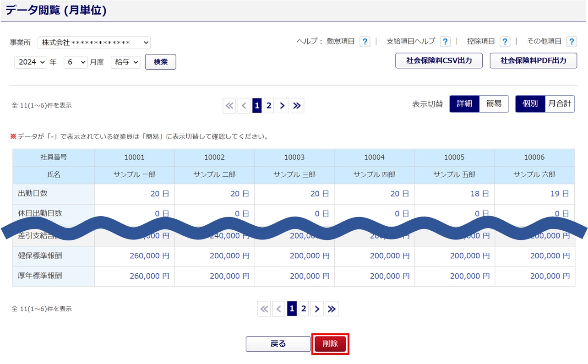Click the 控除項目 help question icon
This screenshot has width=588, height=364.
pos(505,42)
